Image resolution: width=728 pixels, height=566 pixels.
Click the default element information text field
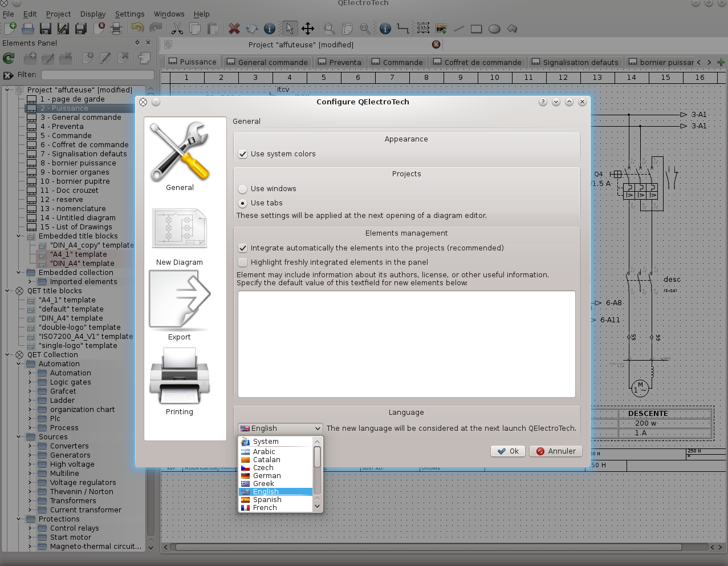click(406, 344)
